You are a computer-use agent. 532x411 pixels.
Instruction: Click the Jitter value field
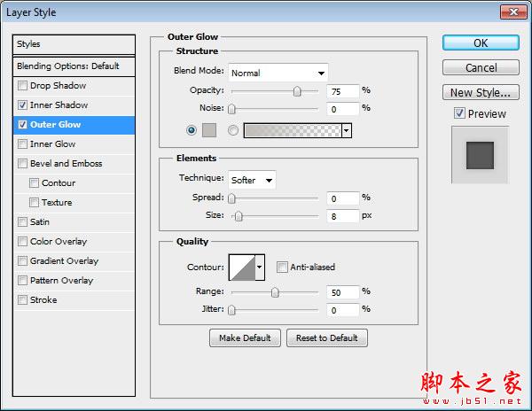tap(342, 310)
